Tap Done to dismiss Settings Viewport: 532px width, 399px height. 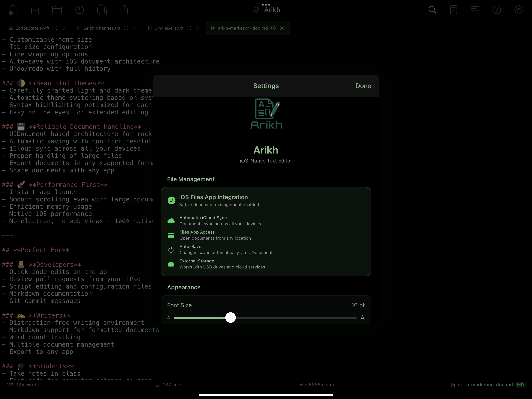coord(363,86)
